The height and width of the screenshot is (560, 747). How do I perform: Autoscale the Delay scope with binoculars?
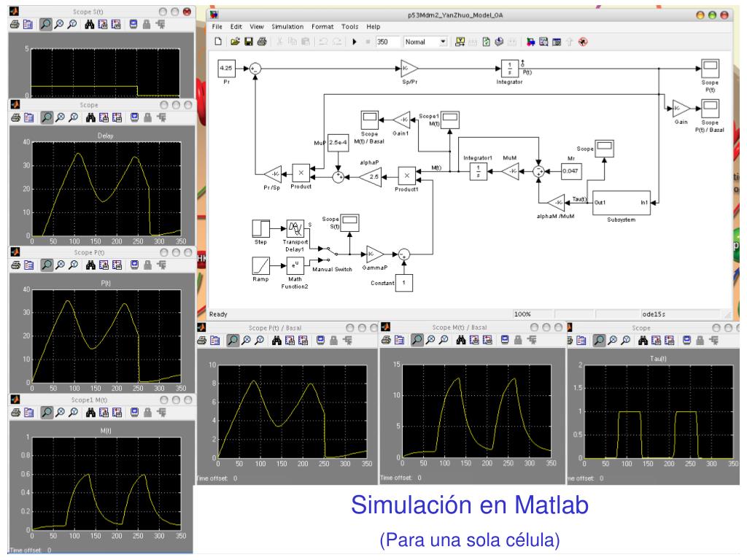point(90,117)
